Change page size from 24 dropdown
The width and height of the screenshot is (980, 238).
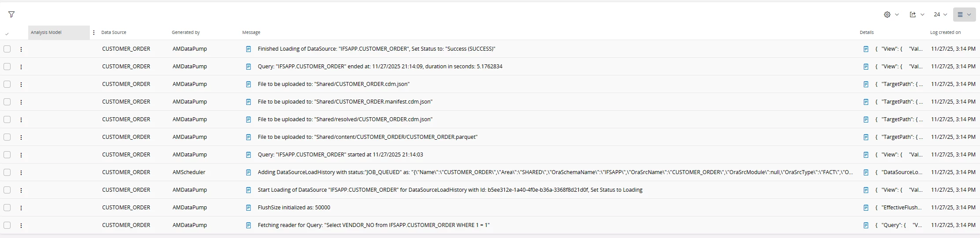coord(940,15)
